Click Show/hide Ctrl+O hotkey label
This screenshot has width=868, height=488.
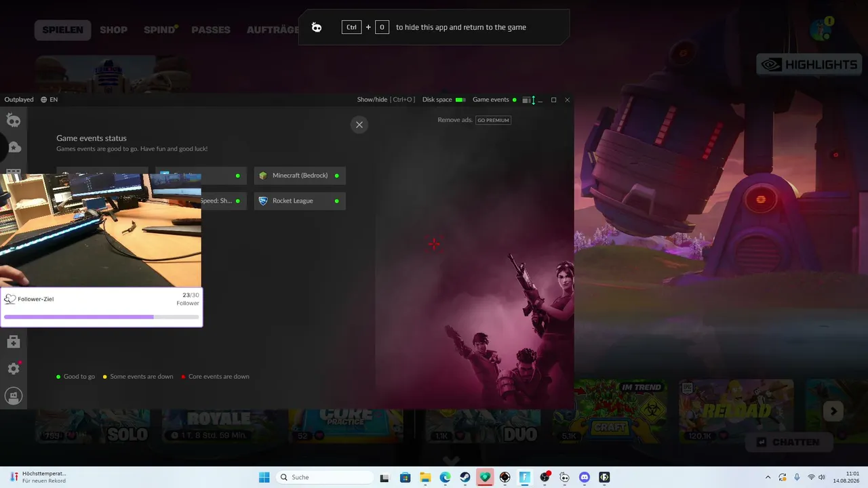(x=386, y=100)
